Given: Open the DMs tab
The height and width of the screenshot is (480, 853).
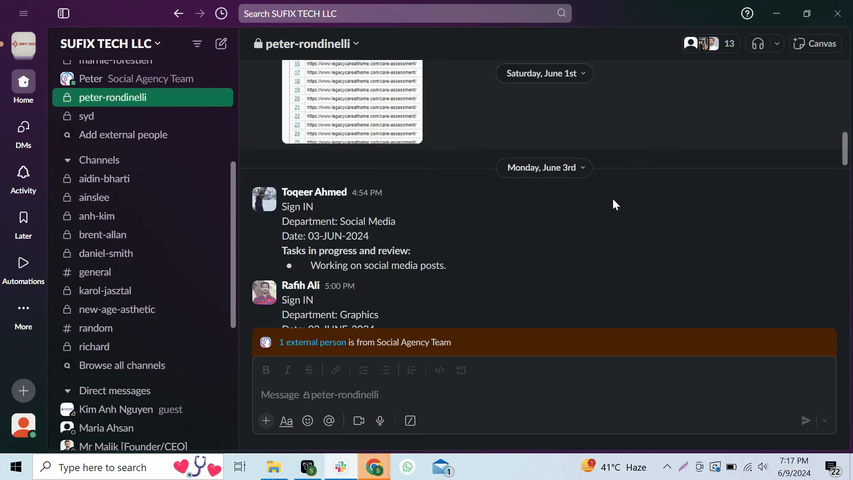Looking at the screenshot, I should coord(23,134).
